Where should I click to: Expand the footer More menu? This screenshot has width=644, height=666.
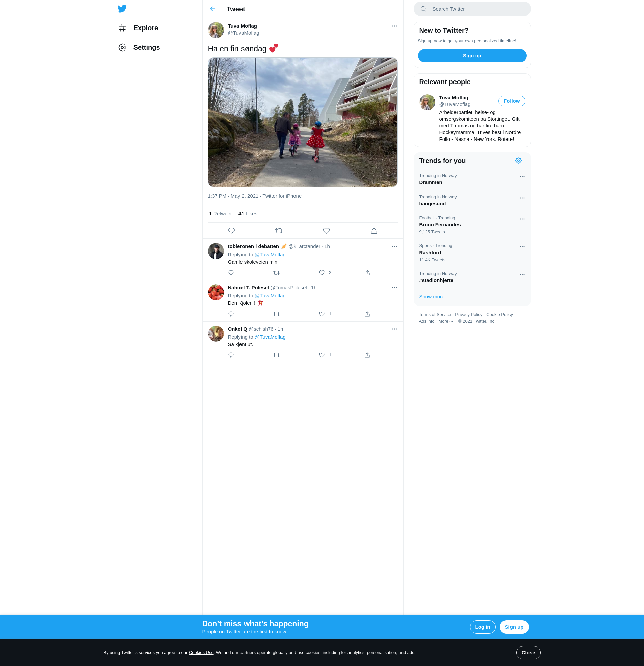click(x=445, y=321)
